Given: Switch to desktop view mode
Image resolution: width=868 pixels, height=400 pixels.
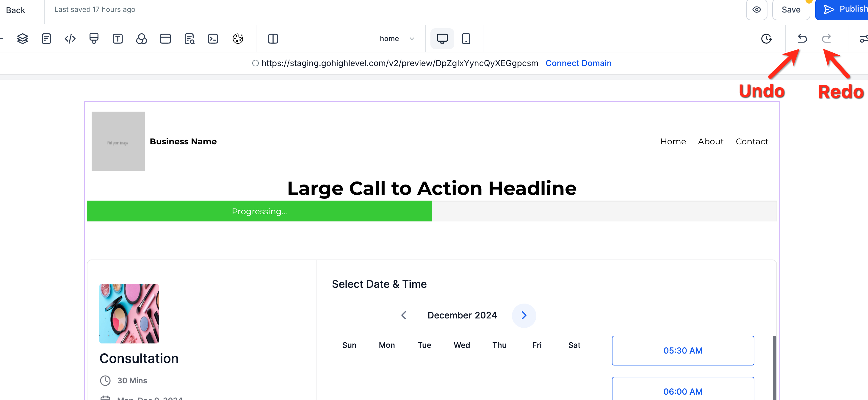Looking at the screenshot, I should coord(442,39).
